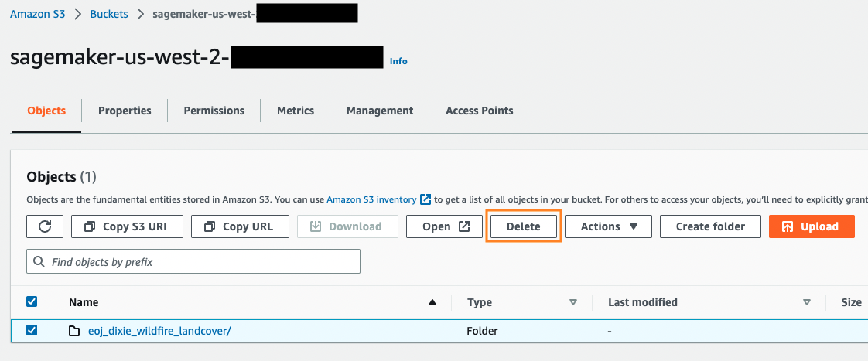Viewport: 868px width, 361px height.
Task: Switch to the Metrics tab
Action: (296, 111)
